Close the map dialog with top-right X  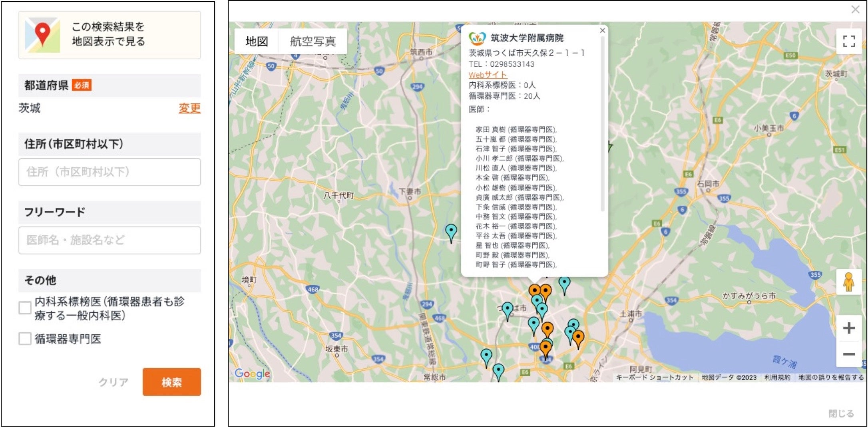point(855,9)
